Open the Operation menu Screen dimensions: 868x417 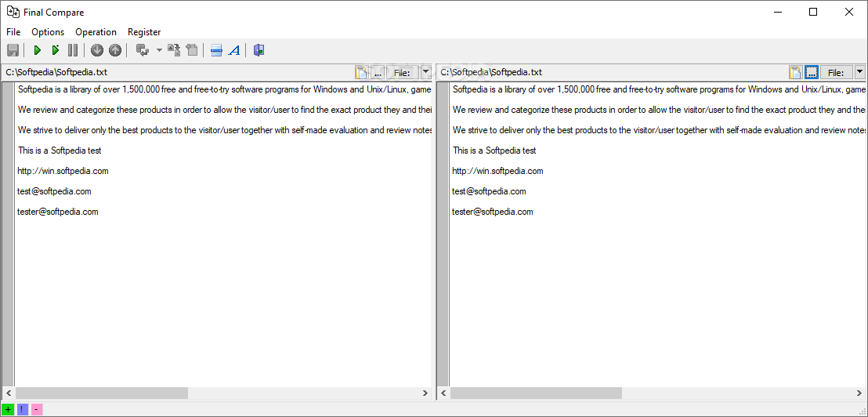pos(96,32)
